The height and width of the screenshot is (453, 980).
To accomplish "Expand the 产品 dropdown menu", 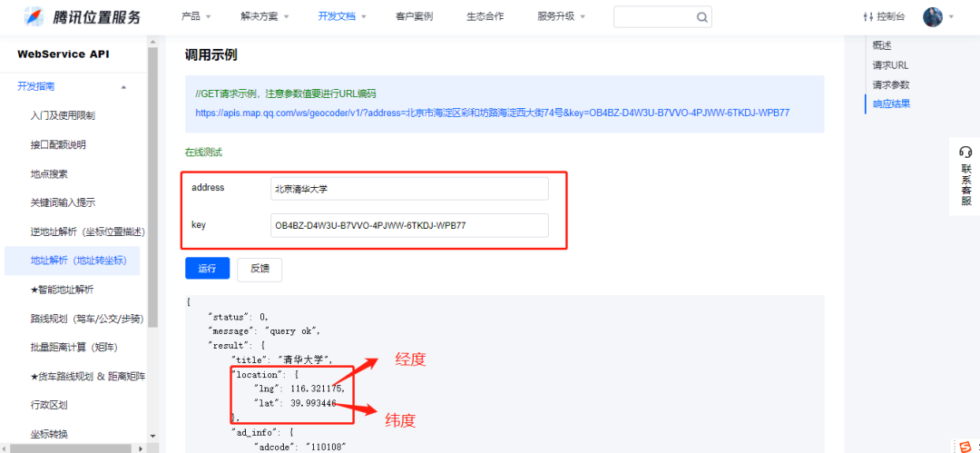I will point(196,16).
